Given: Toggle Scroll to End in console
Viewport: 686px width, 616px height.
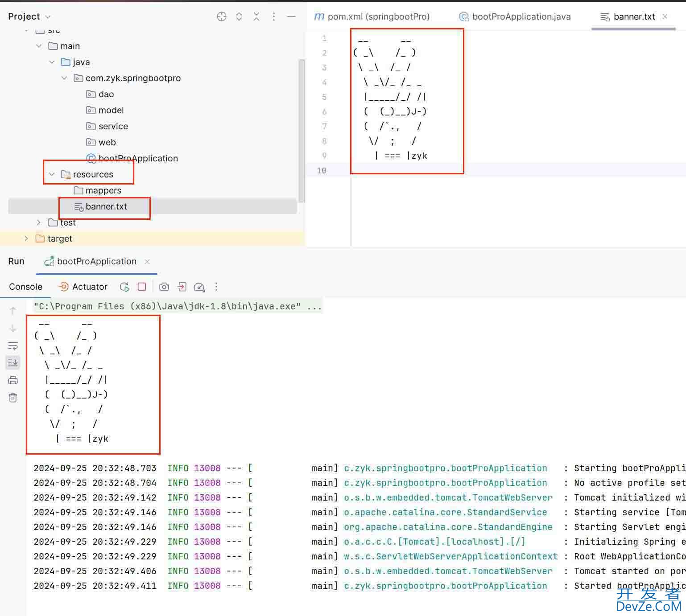Looking at the screenshot, I should tap(13, 363).
